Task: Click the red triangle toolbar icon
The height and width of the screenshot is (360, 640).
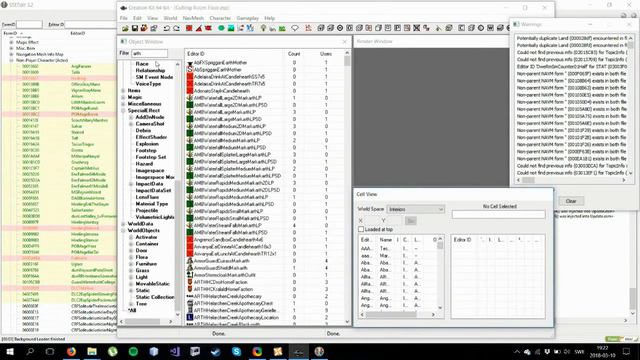Action: click(199, 28)
